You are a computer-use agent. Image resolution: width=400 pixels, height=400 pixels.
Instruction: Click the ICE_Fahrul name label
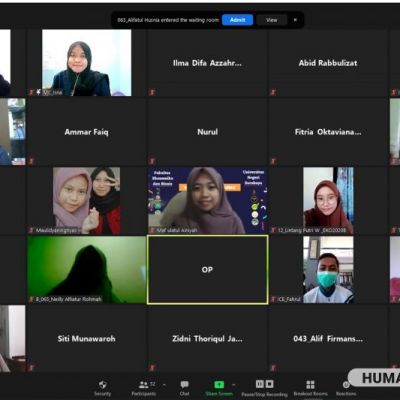289,299
